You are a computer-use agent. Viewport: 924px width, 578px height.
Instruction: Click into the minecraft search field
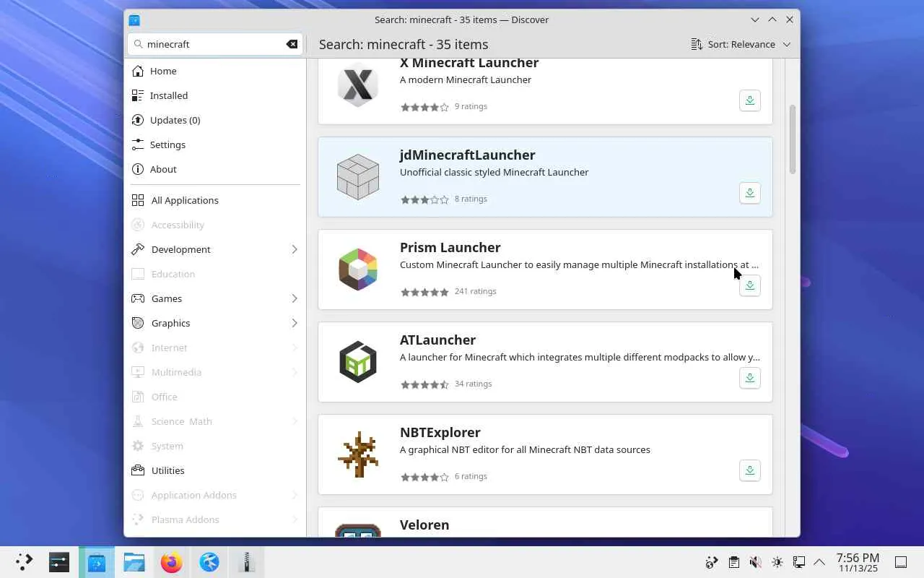[214, 44]
